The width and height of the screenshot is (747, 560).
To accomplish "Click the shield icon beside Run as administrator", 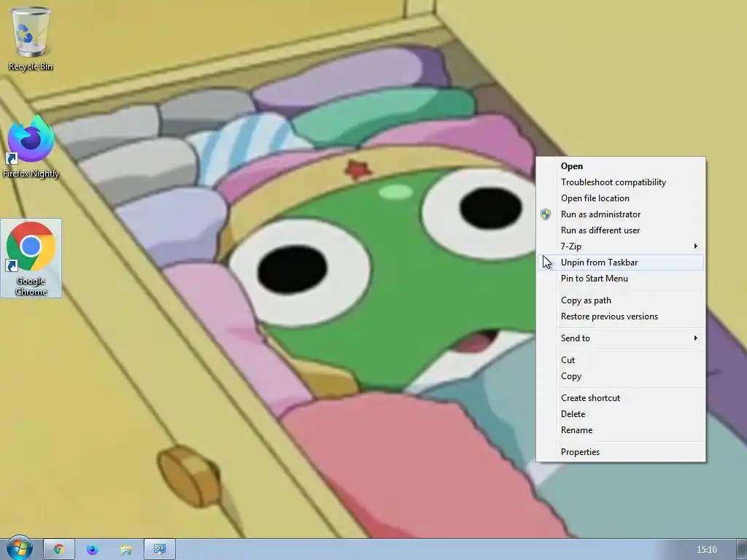I will pos(546,214).
